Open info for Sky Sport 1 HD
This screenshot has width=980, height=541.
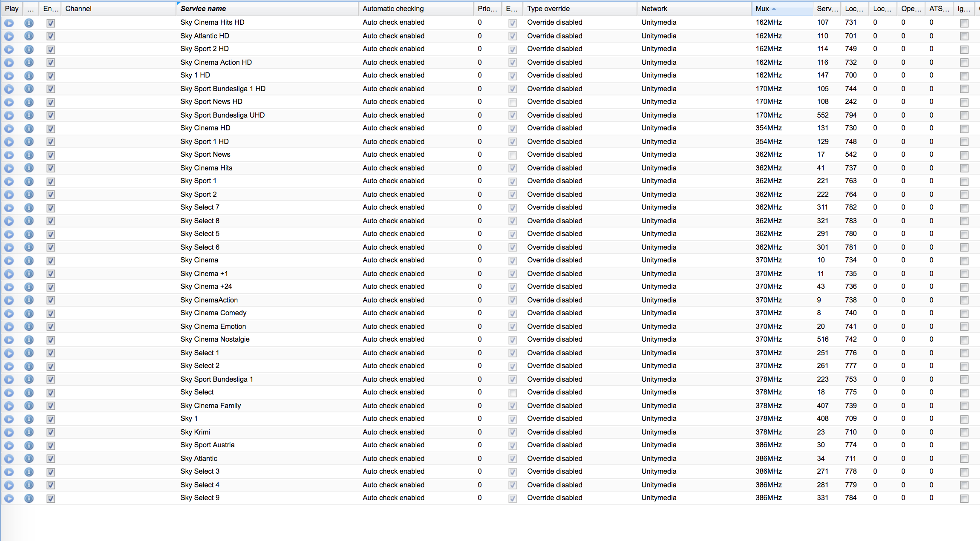click(29, 142)
